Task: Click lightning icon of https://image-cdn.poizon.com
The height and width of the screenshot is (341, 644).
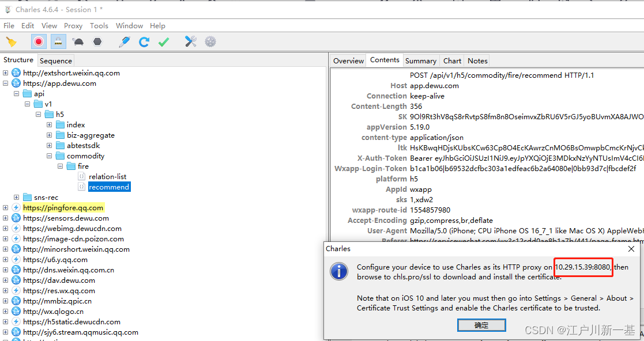Action: point(16,239)
